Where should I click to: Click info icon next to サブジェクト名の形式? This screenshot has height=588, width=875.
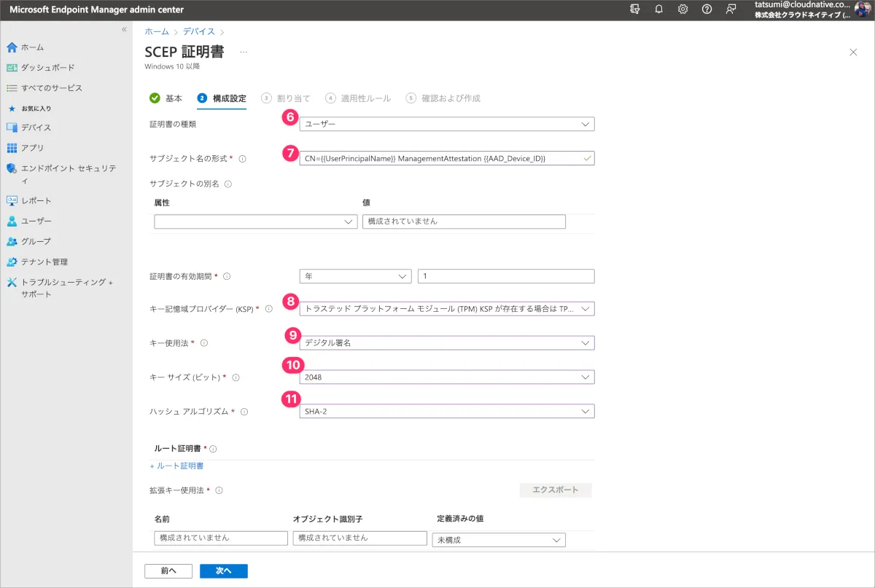click(x=242, y=158)
